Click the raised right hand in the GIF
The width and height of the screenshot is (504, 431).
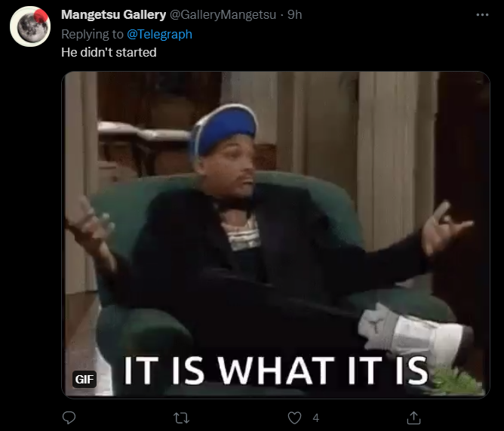coord(447,226)
